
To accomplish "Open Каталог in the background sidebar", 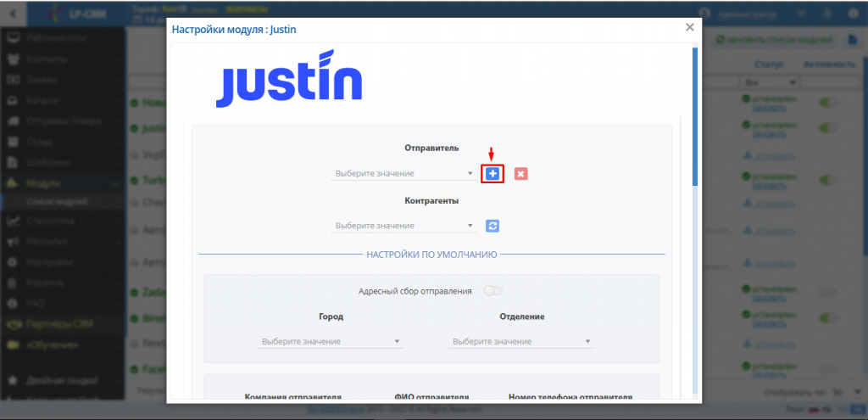I will tap(63, 100).
